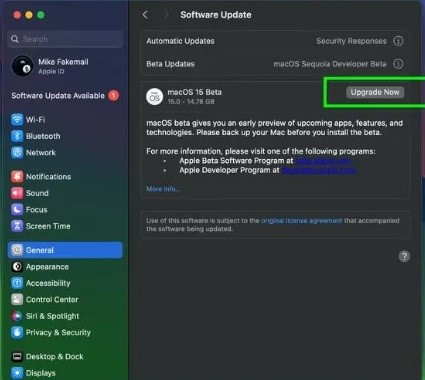
Task: Select Desktop & Dock in sidebar
Action: pyautogui.click(x=55, y=356)
